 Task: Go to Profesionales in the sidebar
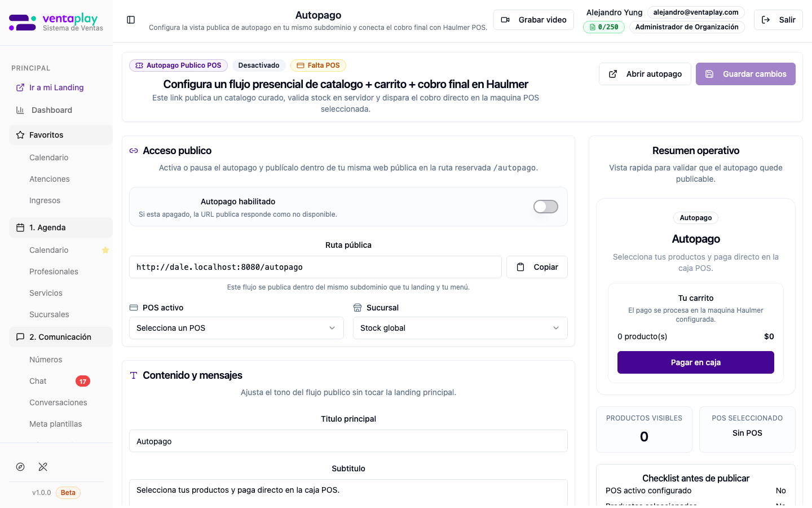(x=54, y=271)
